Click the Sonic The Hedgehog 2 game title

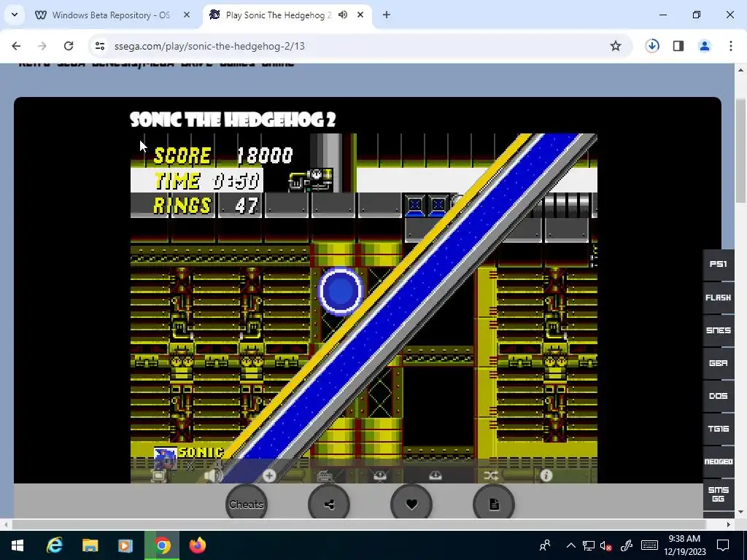[233, 120]
